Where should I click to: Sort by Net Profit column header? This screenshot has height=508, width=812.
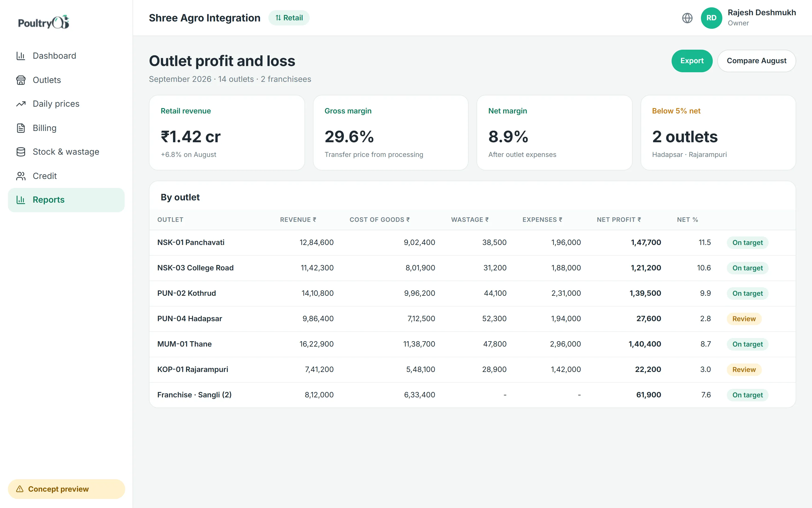tap(619, 220)
